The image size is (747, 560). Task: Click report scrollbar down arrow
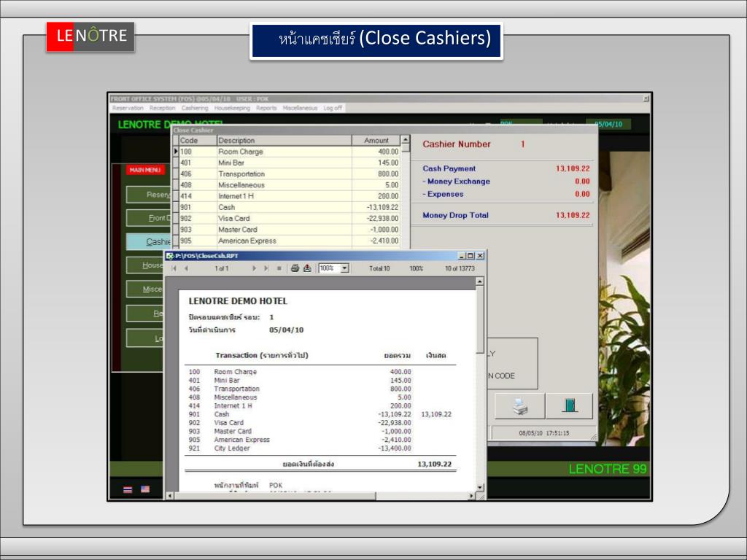pos(480,487)
